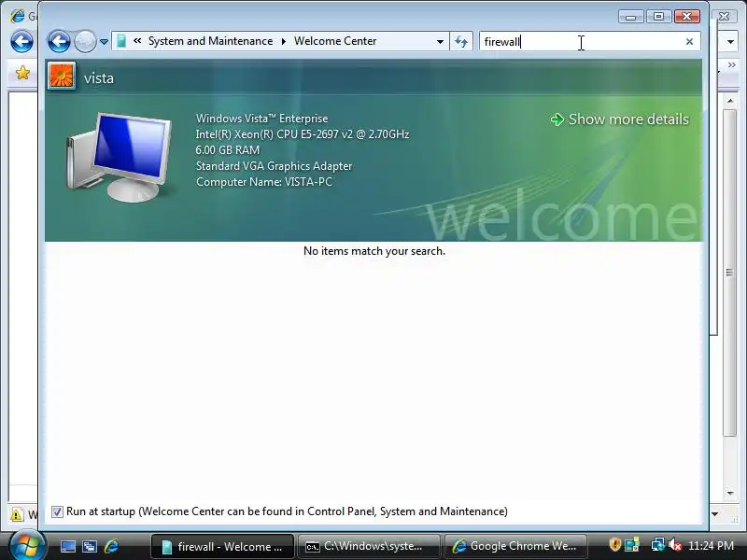Open the address bar history dropdown

(x=440, y=42)
